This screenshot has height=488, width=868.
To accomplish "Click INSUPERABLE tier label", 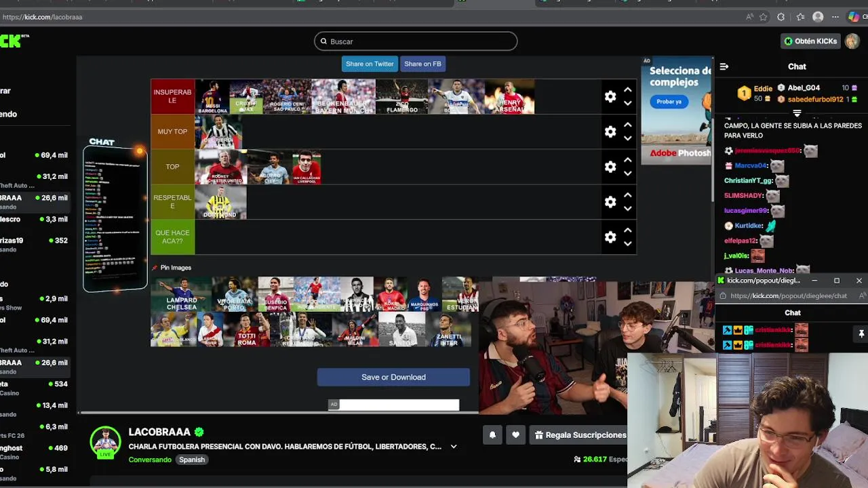I will pos(172,97).
